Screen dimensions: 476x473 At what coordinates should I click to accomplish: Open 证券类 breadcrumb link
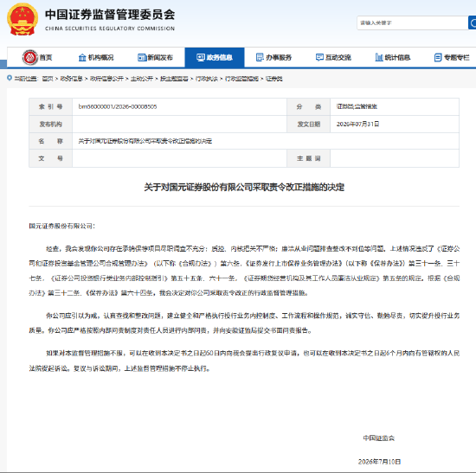pos(273,79)
